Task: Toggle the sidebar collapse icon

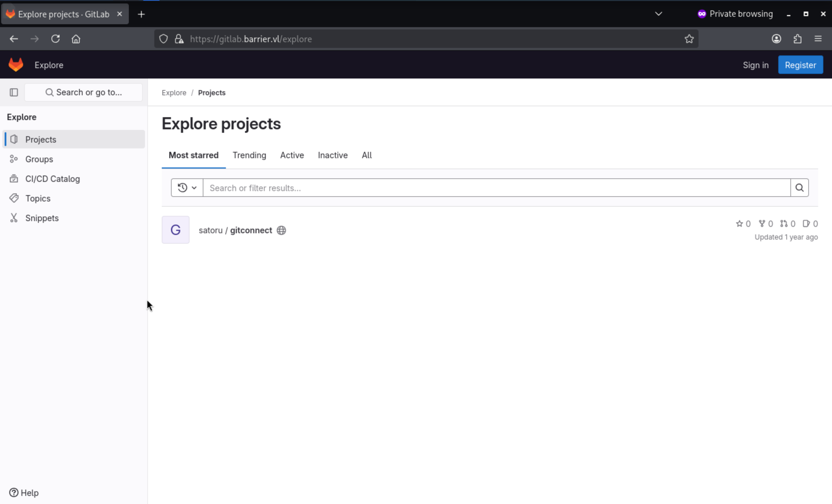Action: [x=14, y=92]
